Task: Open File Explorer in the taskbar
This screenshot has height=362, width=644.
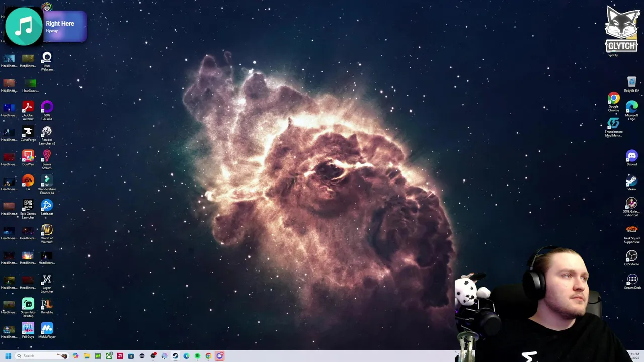Action: (x=87, y=356)
